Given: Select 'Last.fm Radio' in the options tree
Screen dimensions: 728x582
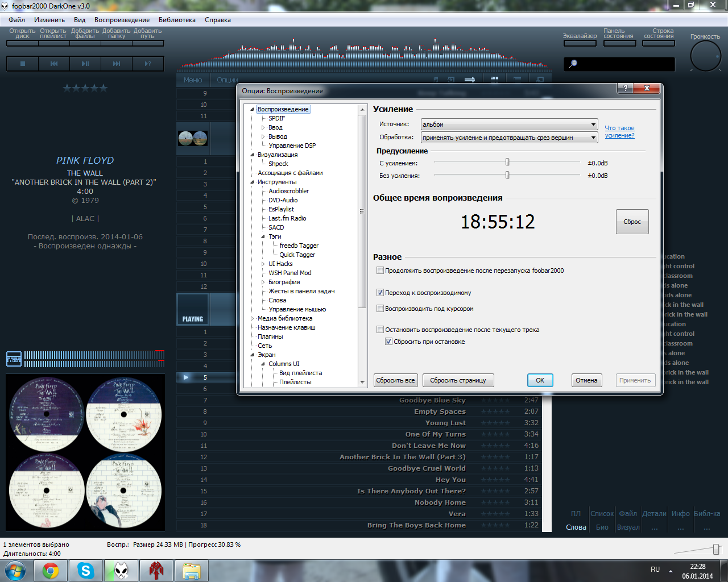Looking at the screenshot, I should pos(287,218).
